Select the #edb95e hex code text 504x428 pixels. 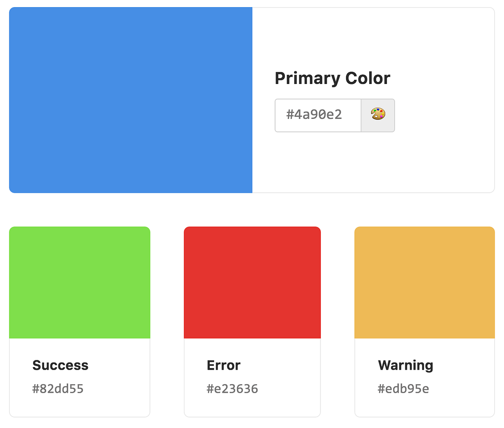[403, 389]
